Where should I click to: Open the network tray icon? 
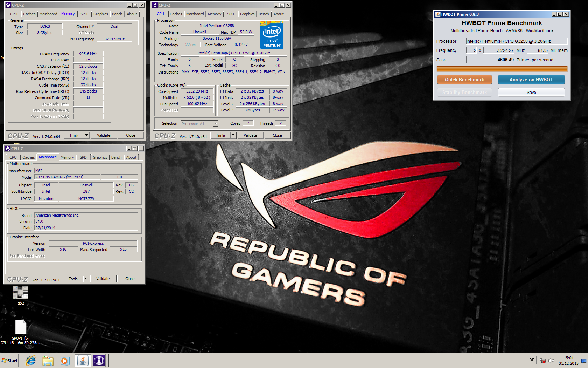543,361
